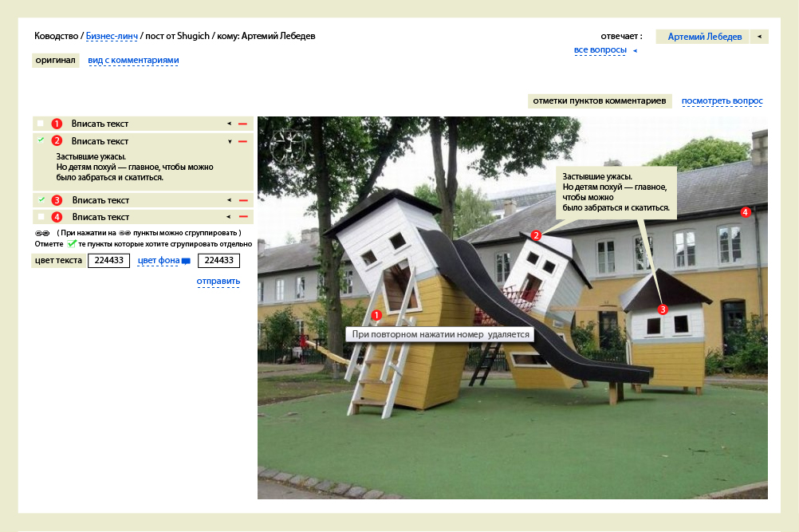Click the 'отправить' submit link
Viewport: 799px width, 532px height.
point(218,282)
